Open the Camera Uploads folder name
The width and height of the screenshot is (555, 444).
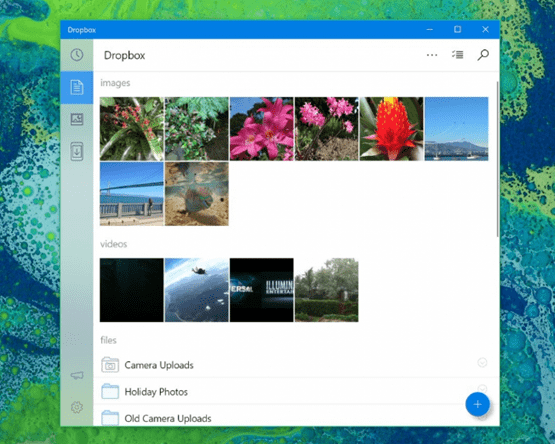point(159,365)
